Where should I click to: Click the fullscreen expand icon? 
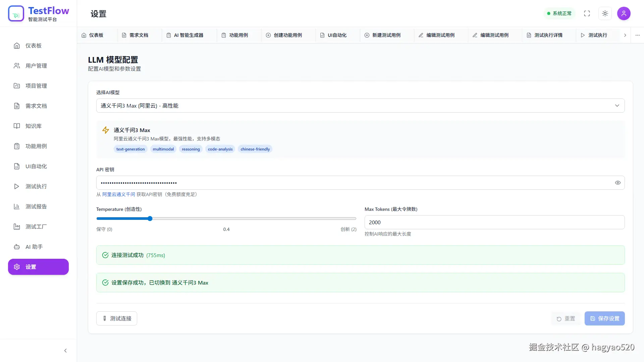(x=587, y=13)
